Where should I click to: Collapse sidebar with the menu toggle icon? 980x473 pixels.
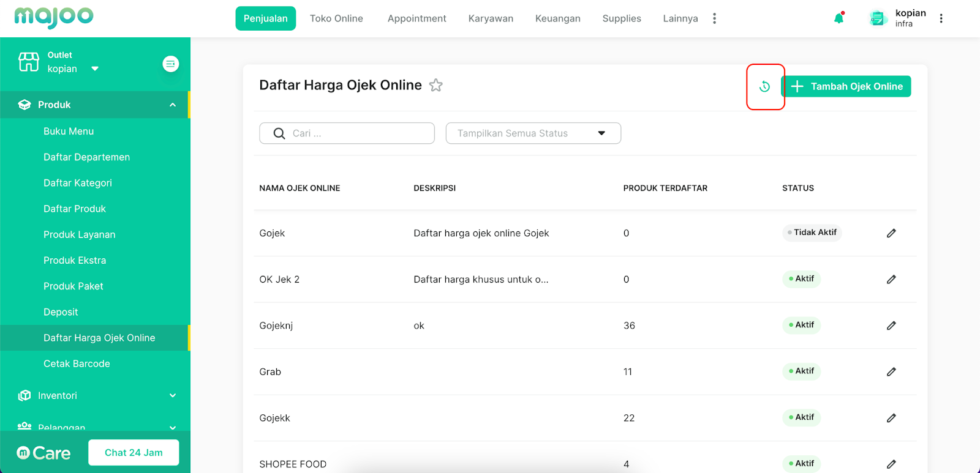[x=171, y=64]
